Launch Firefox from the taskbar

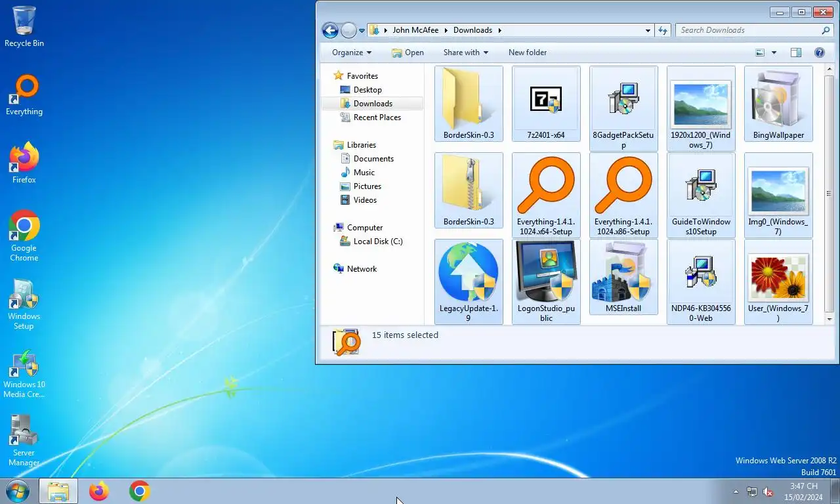pos(99,491)
